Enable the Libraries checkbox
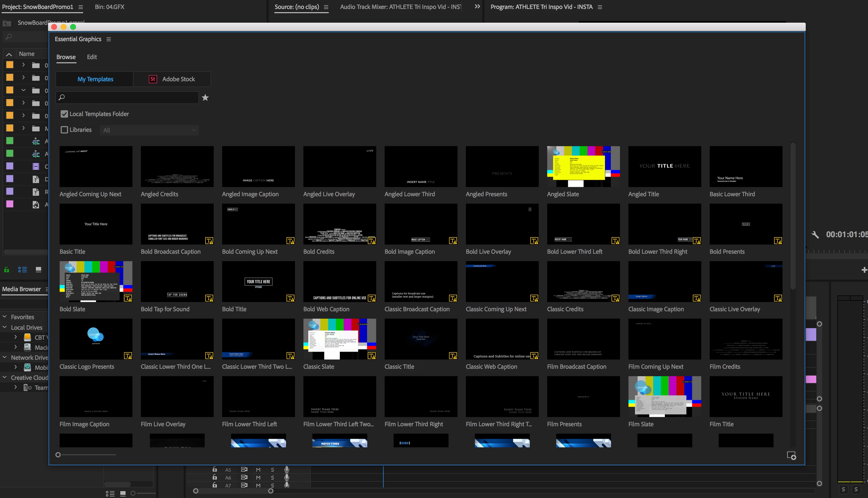868x498 pixels. point(64,130)
